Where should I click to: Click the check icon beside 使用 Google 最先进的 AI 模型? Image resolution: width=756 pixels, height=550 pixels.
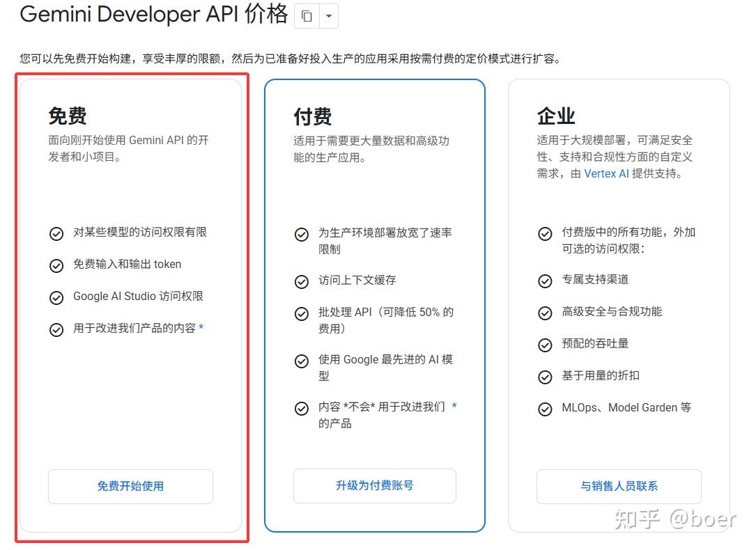click(x=302, y=361)
